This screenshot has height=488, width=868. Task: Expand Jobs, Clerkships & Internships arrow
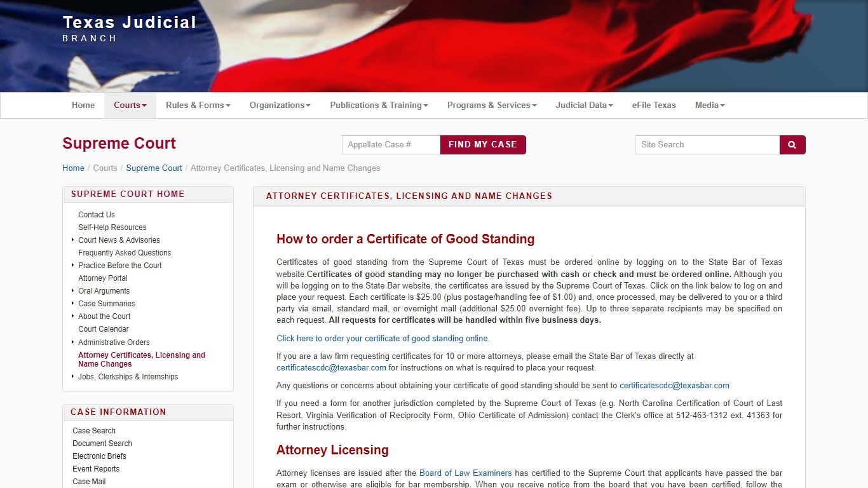click(73, 377)
